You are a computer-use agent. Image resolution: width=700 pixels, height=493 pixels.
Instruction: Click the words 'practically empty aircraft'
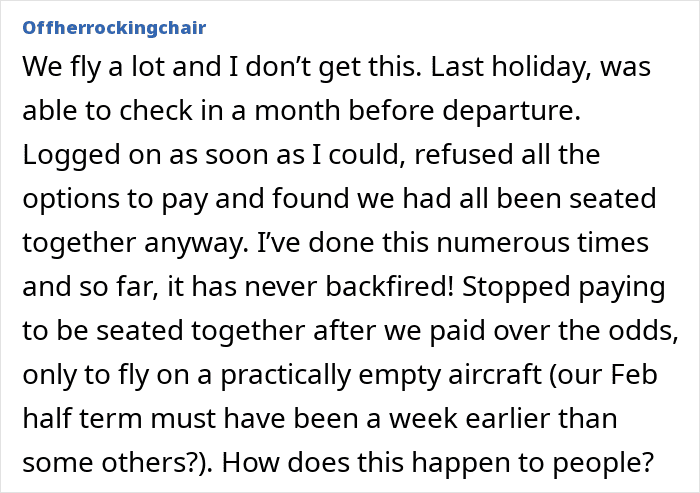(x=381, y=375)
